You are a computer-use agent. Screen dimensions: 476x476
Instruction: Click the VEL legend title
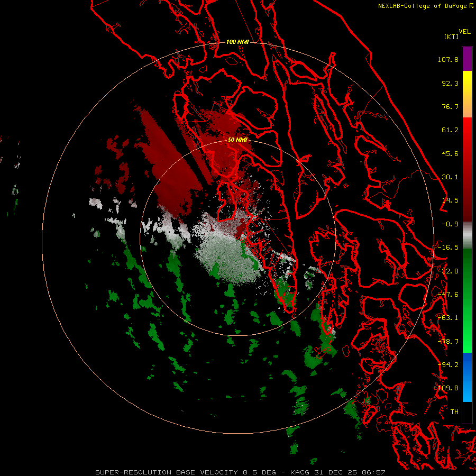[x=464, y=32]
